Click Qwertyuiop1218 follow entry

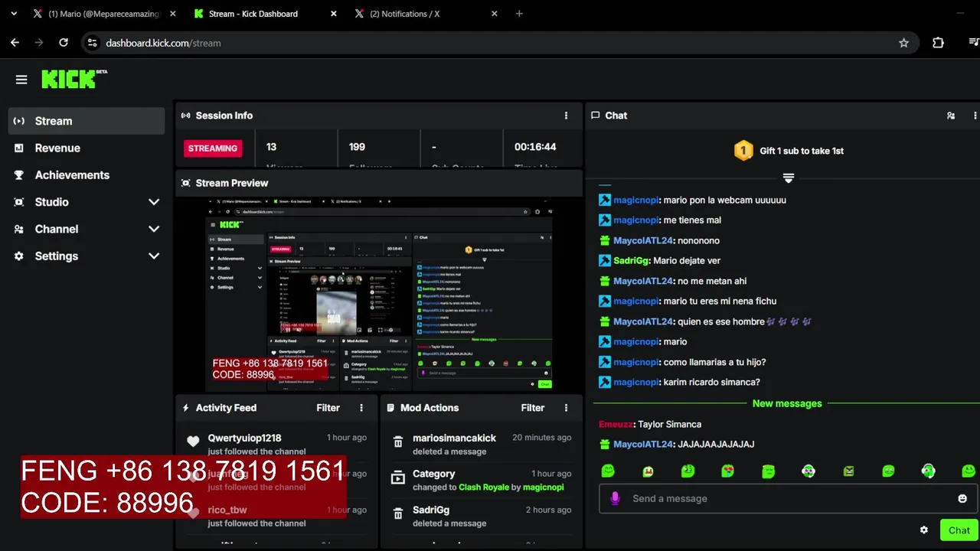(x=276, y=444)
